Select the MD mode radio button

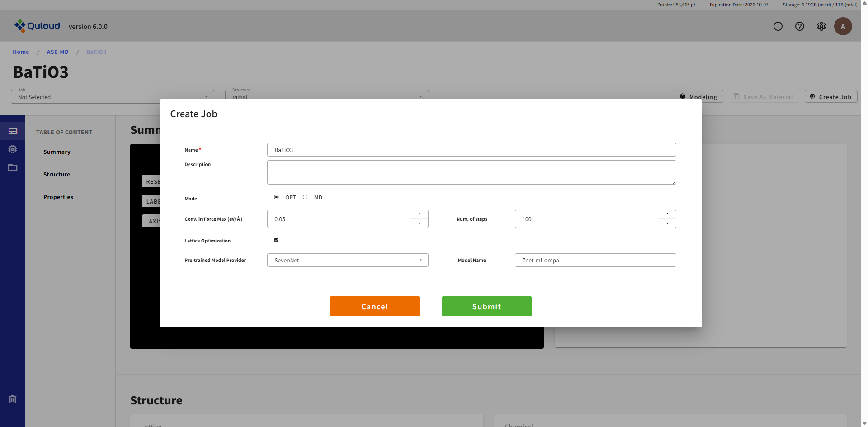click(305, 197)
